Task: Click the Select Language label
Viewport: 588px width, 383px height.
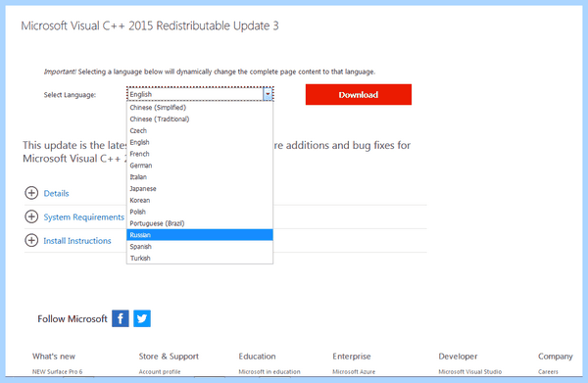Action: coord(70,95)
